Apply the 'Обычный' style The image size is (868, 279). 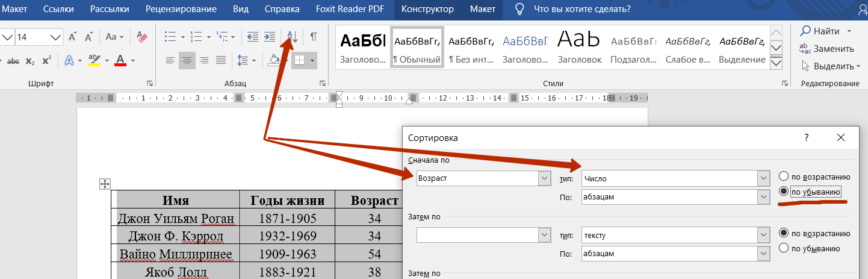pyautogui.click(x=417, y=48)
